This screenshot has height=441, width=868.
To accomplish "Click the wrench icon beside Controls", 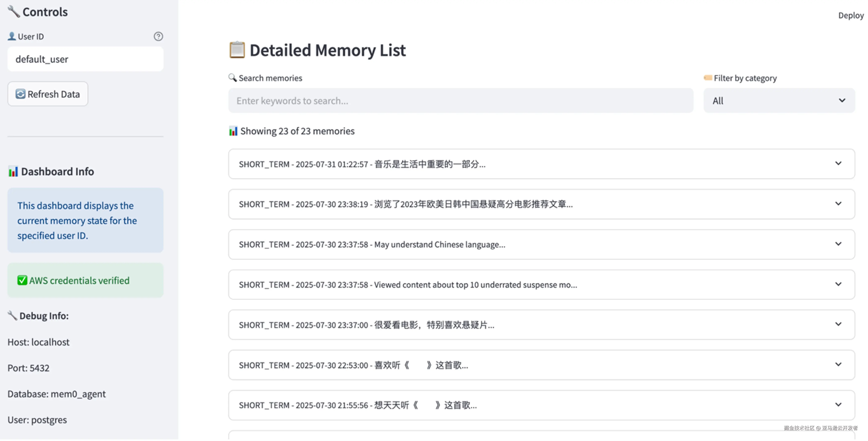I will [x=14, y=11].
